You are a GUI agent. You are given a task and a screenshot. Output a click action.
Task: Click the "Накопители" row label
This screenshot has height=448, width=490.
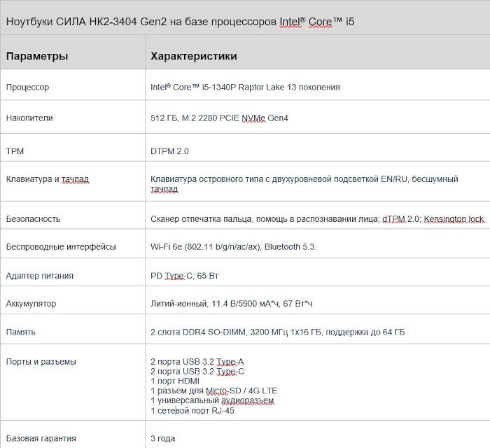[x=29, y=118]
